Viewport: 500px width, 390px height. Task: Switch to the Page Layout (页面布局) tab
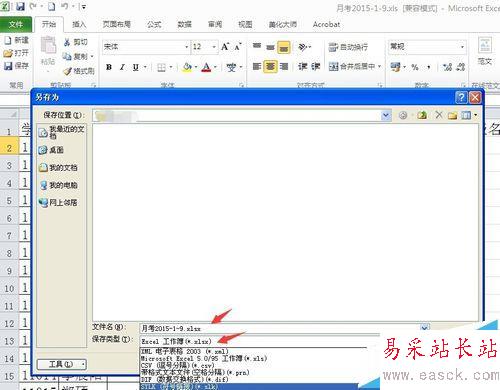click(116, 24)
